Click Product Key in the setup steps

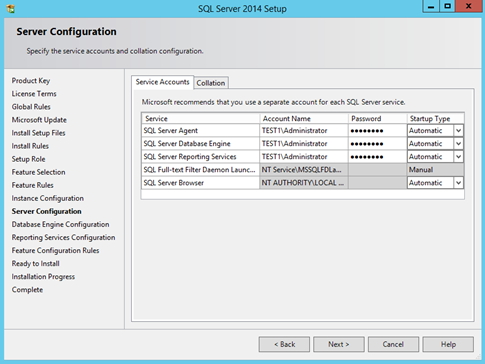click(31, 81)
